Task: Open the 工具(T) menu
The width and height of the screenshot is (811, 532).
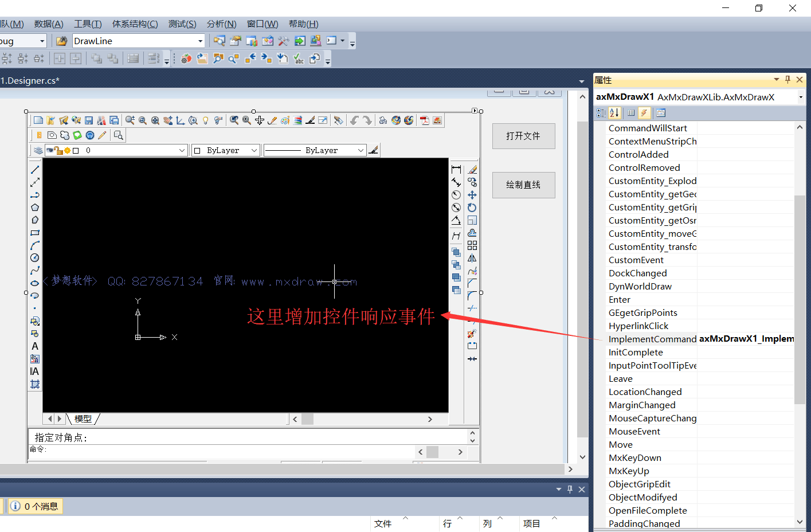Action: point(88,24)
